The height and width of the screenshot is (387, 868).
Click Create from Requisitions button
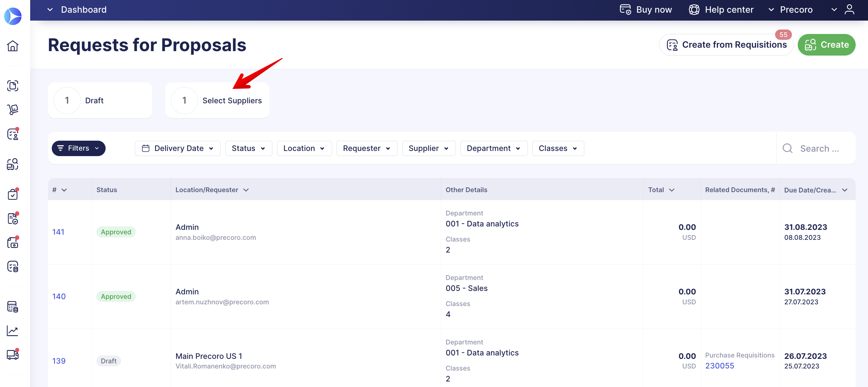coord(726,45)
